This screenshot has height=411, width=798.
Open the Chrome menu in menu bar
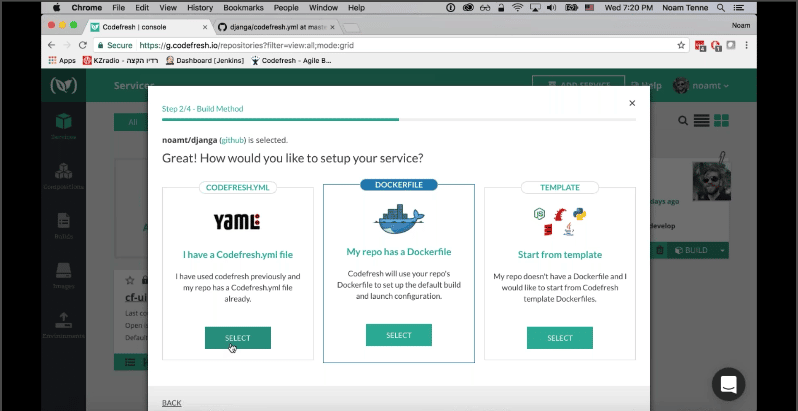(87, 8)
